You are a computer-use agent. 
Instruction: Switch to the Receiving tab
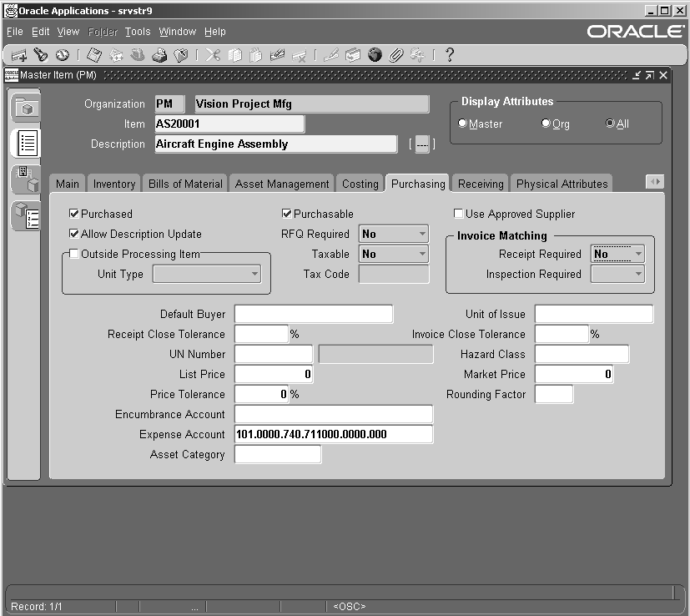[481, 184]
